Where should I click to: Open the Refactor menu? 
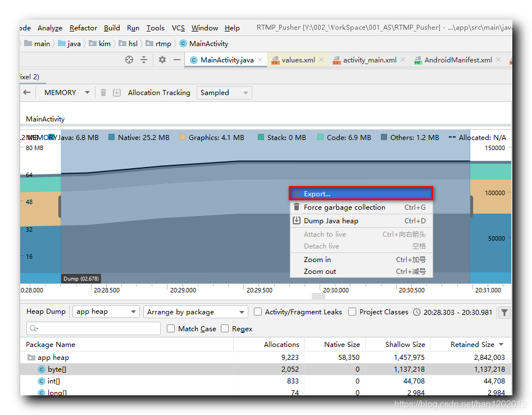coord(83,28)
